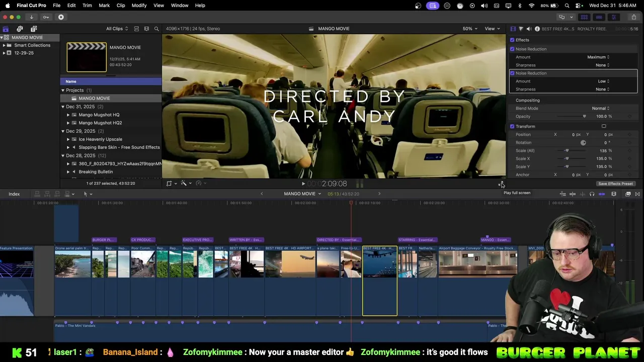Click the DIRECTED BY title clip in timeline
Viewport: 644px width, 362px height.
(x=339, y=240)
